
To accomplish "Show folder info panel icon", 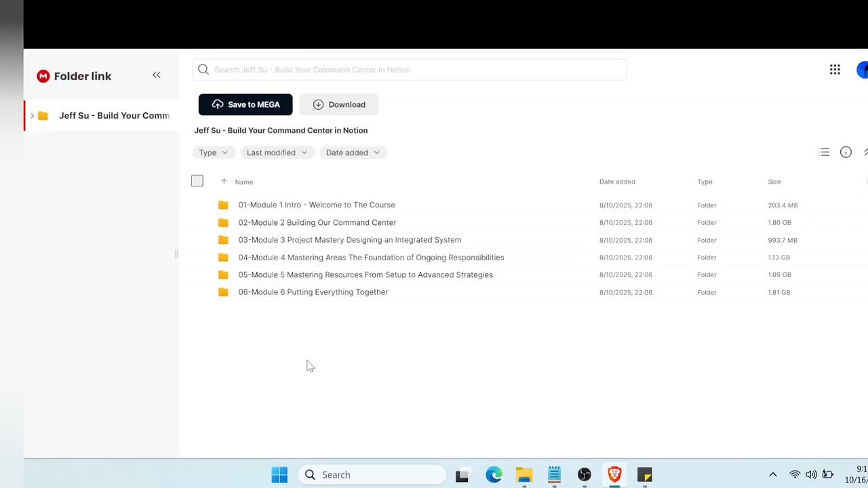I will pos(846,152).
